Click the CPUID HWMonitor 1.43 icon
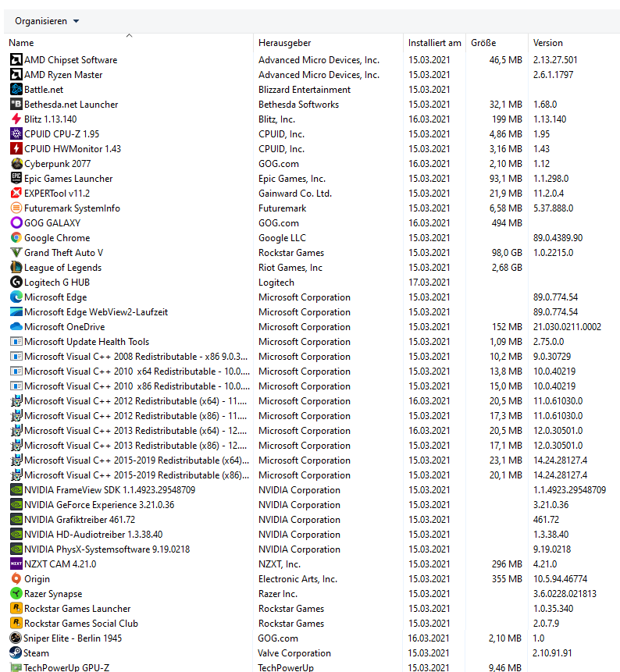The width and height of the screenshot is (620, 672). tap(16, 149)
